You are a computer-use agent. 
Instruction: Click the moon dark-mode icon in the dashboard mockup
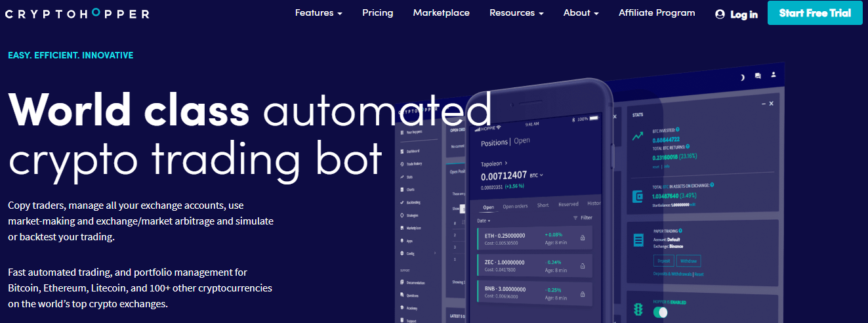(x=743, y=77)
